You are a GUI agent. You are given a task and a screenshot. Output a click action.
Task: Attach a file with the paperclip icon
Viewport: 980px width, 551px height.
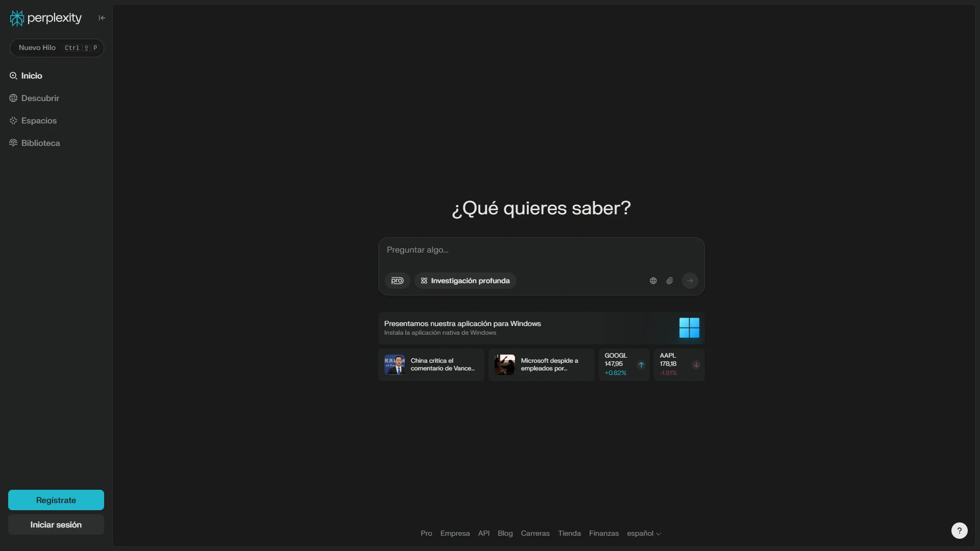pyautogui.click(x=670, y=281)
